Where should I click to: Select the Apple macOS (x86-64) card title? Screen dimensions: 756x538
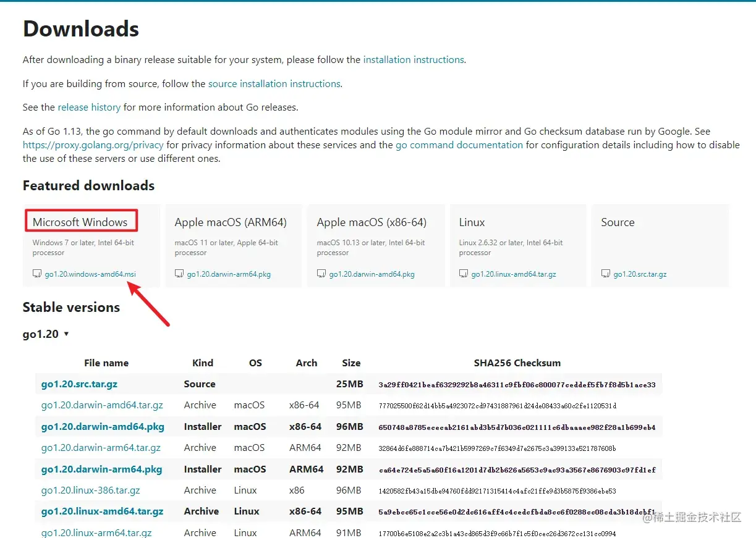(x=372, y=222)
